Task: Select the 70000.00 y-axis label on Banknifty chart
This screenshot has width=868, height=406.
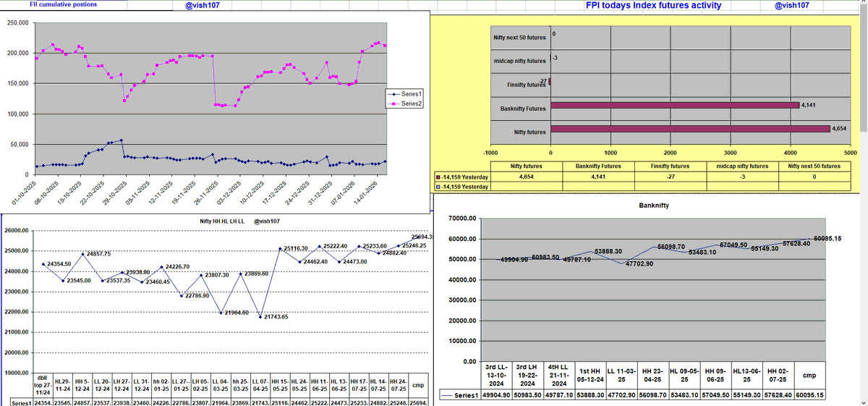Action: pyautogui.click(x=463, y=218)
